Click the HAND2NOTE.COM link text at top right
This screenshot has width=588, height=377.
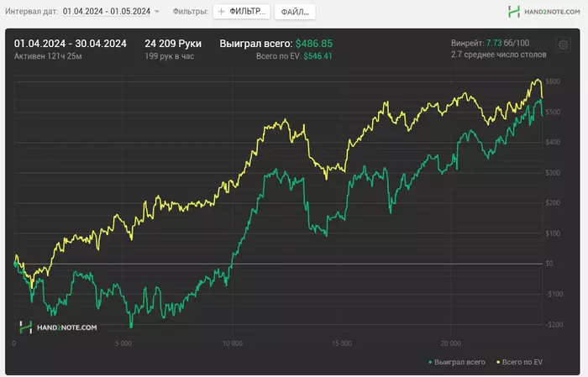click(554, 12)
